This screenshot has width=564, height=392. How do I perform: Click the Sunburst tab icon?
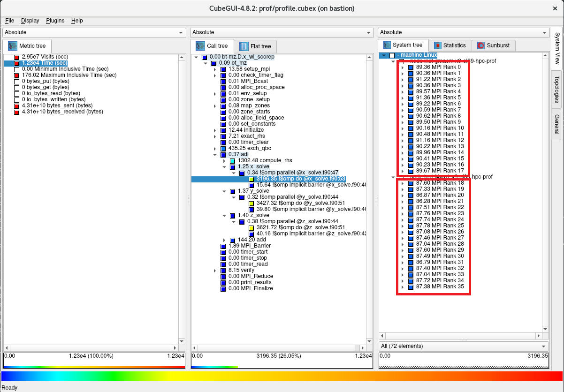480,45
